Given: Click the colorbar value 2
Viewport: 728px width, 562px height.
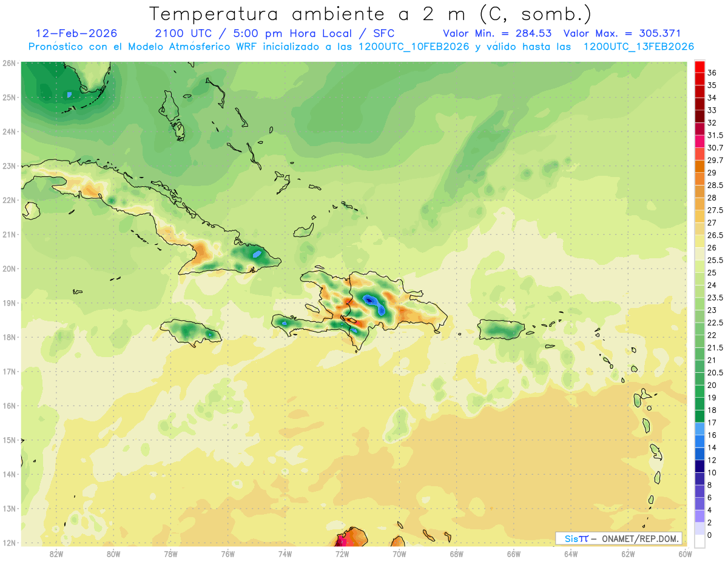Looking at the screenshot, I should coord(710,523).
